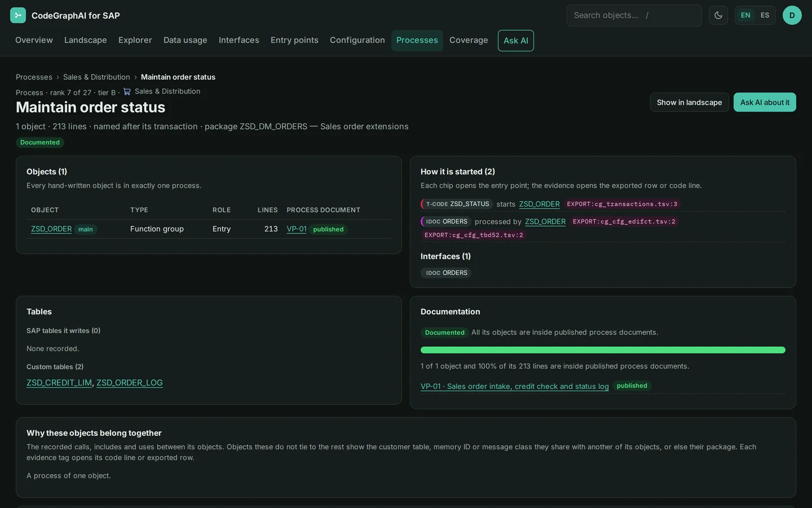The width and height of the screenshot is (812, 508).
Task: Go to Sales & Distribution breadcrumb
Action: click(x=96, y=77)
